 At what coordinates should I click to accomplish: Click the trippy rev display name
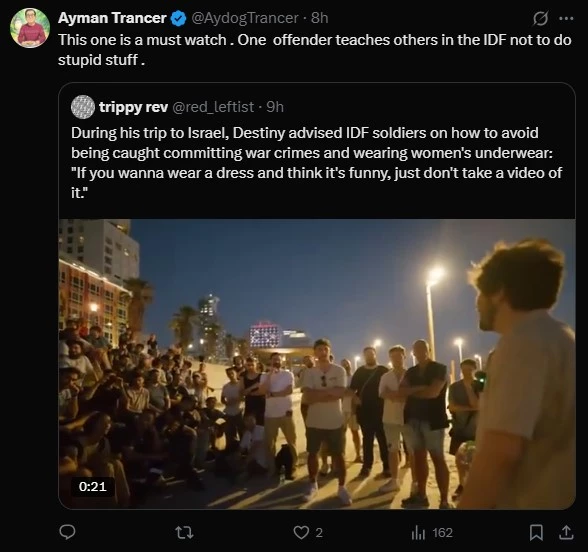tap(133, 107)
